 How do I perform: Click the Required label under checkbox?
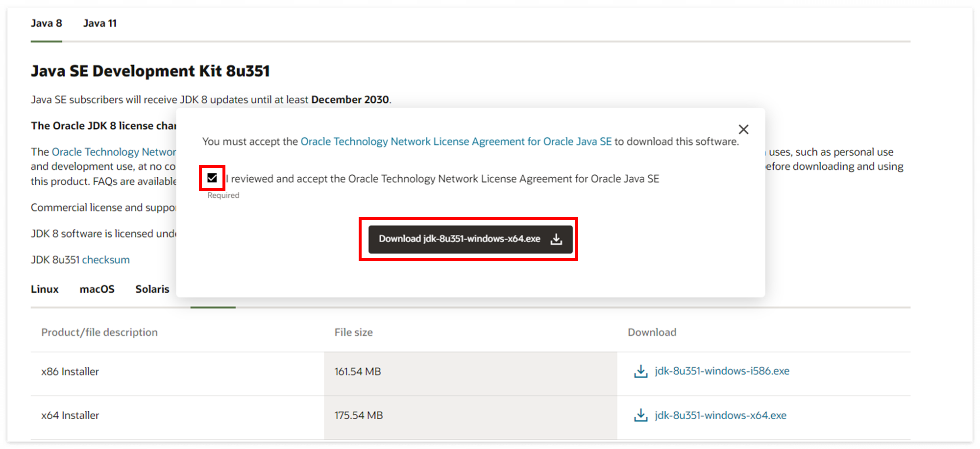(x=223, y=195)
